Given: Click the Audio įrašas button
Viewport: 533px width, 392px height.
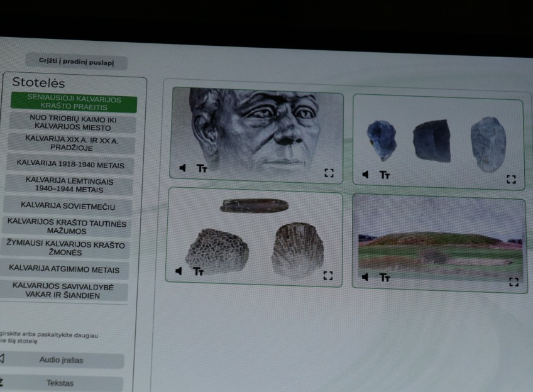Looking at the screenshot, I should pos(61,360).
